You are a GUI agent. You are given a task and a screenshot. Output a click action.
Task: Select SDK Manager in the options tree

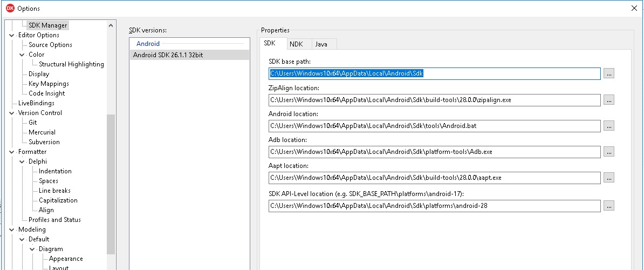[47, 25]
